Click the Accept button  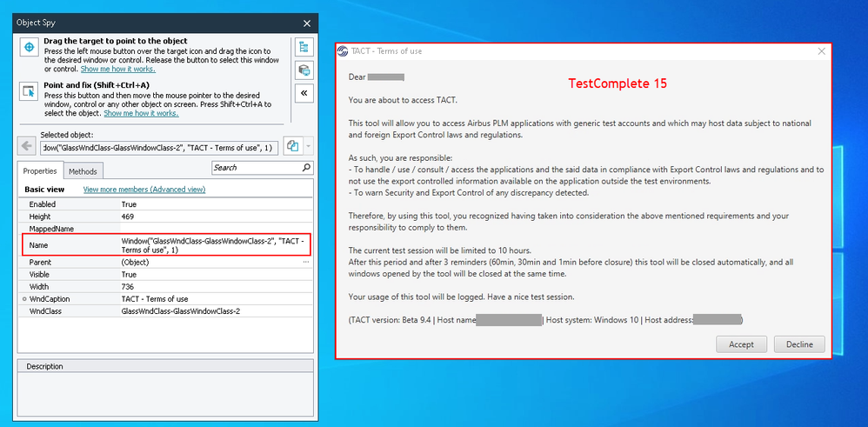tap(741, 344)
